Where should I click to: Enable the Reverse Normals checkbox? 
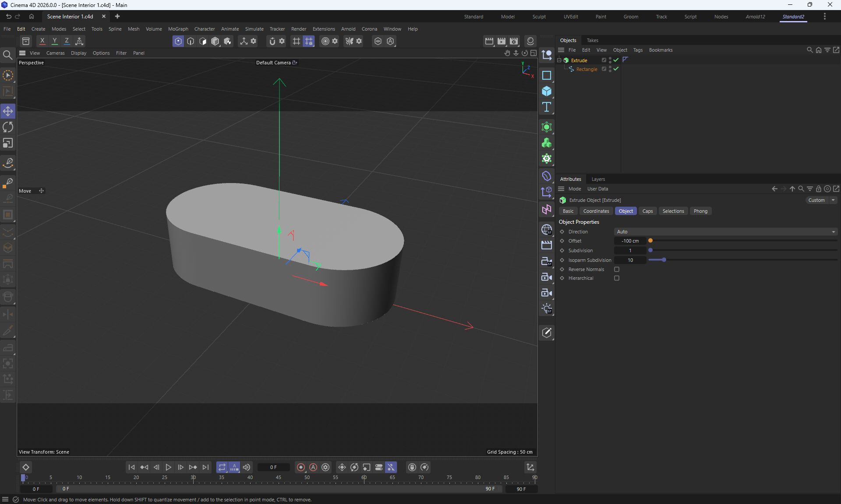tap(617, 269)
